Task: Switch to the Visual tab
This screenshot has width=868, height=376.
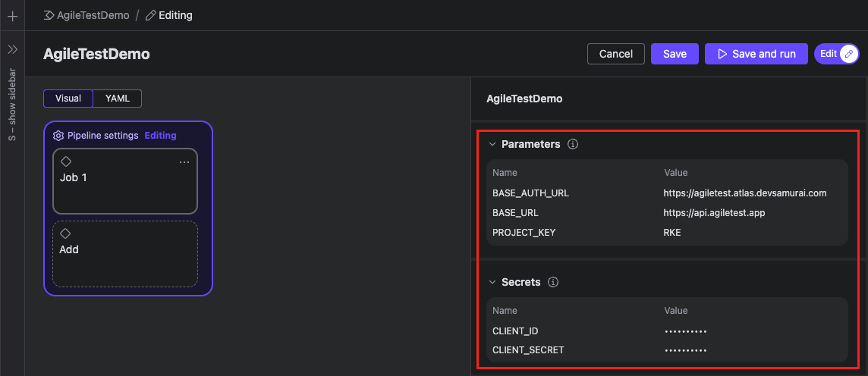Action: [x=68, y=99]
